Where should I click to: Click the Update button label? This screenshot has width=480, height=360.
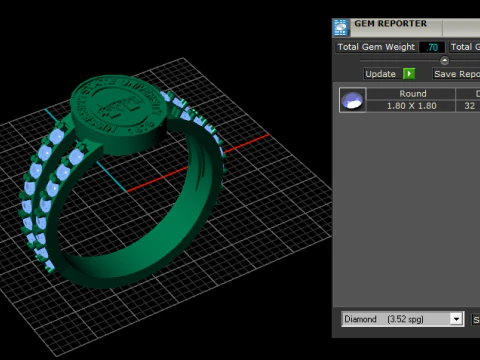click(380, 74)
